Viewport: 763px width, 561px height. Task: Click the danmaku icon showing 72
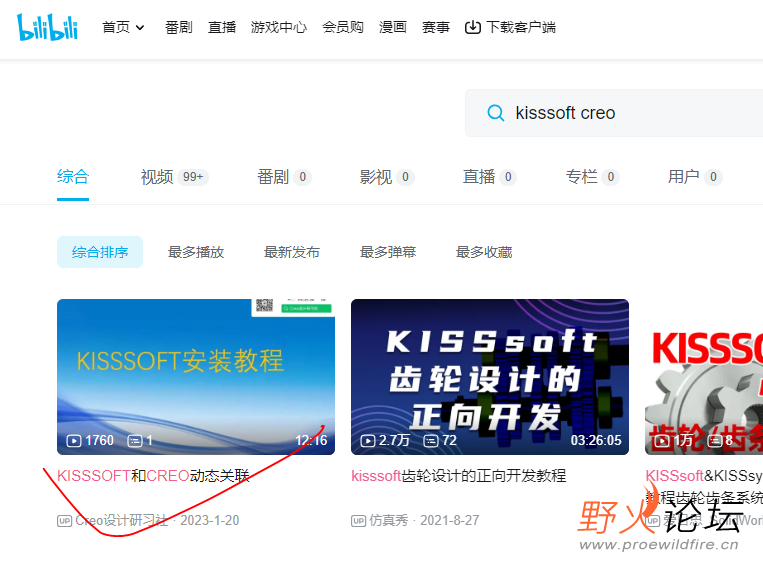[431, 441]
